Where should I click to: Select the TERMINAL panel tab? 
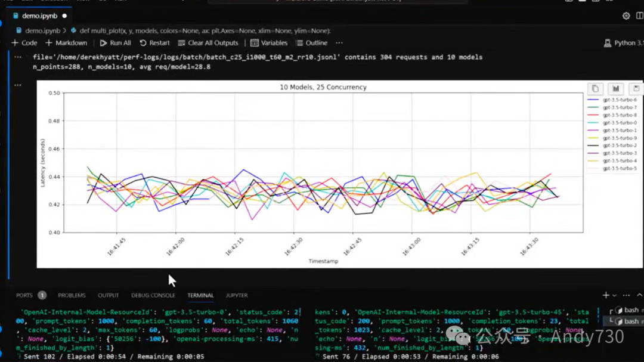(x=200, y=295)
